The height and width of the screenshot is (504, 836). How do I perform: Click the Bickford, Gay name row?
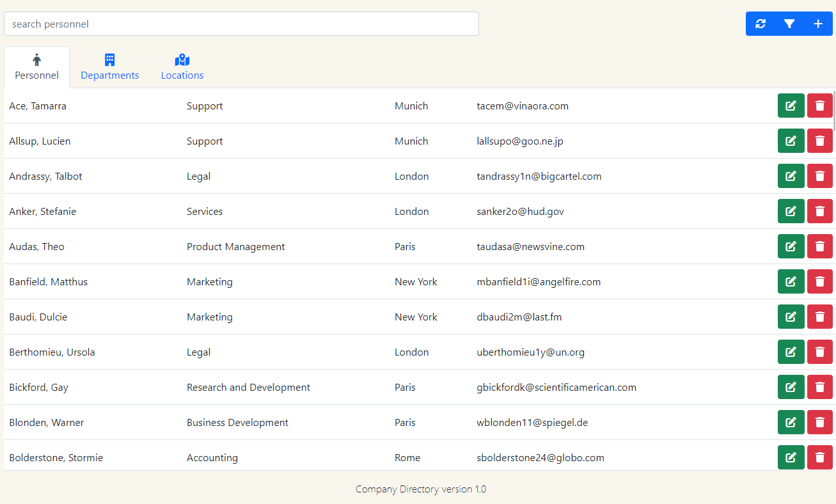coord(38,387)
